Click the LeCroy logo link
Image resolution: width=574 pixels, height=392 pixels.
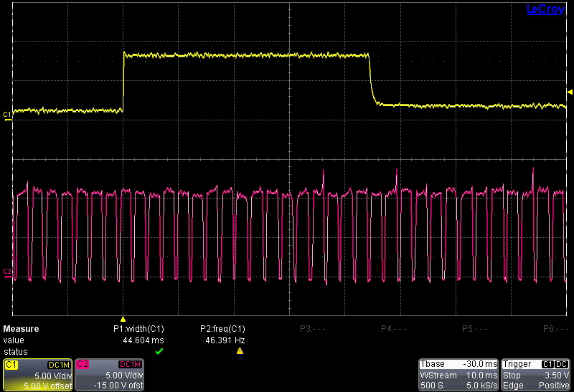(x=545, y=9)
